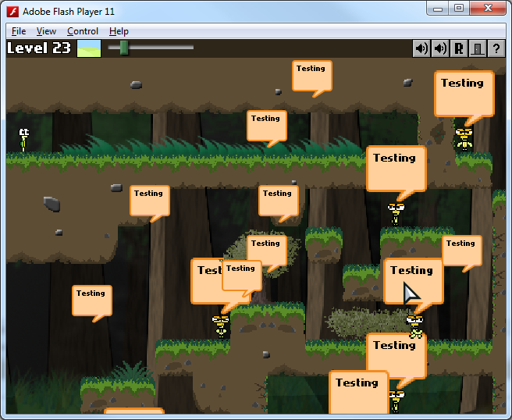Click the large Testing bubble in the top-right corner

[464, 92]
